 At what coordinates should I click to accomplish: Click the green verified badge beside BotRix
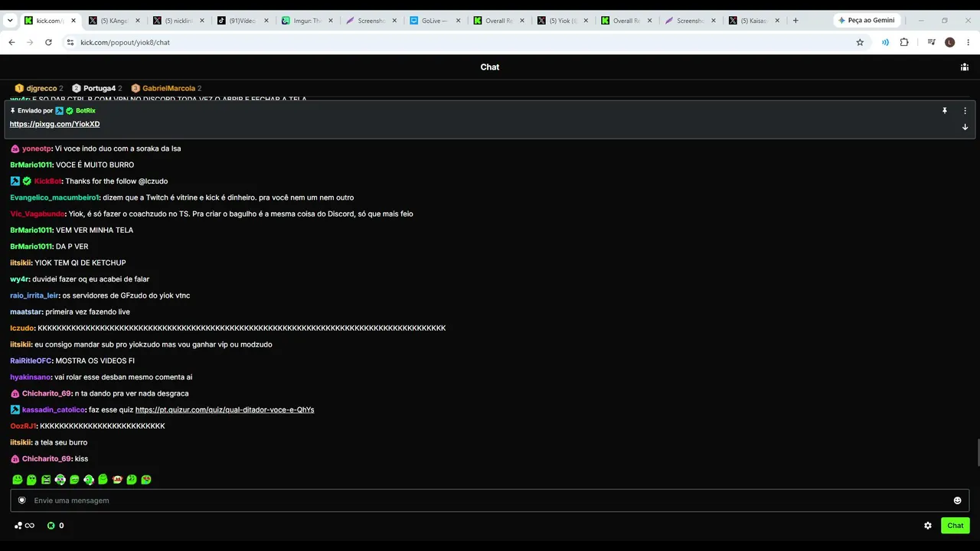coord(70,111)
